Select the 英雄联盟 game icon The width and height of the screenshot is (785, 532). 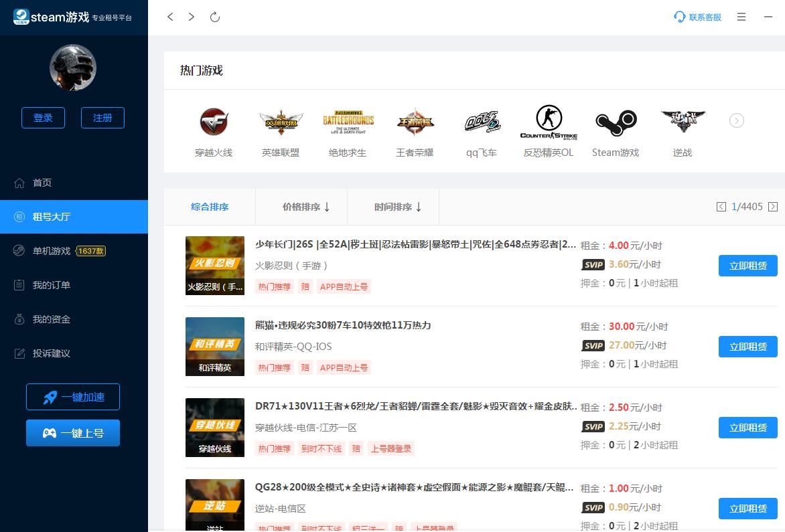click(x=281, y=122)
